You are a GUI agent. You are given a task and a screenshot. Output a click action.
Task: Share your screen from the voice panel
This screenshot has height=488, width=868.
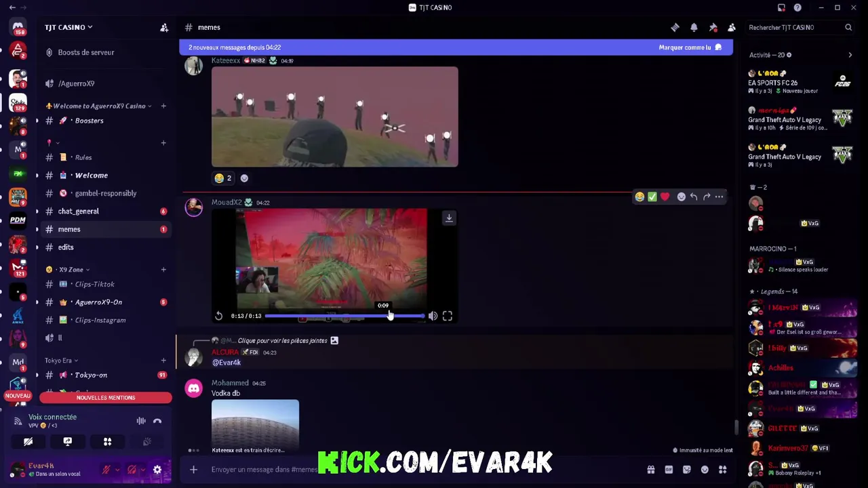68,442
